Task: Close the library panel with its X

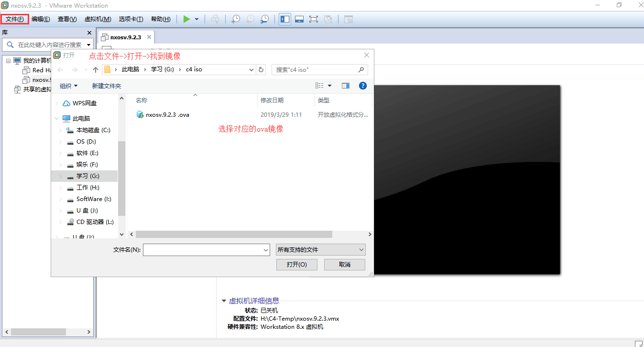Action: 89,33
